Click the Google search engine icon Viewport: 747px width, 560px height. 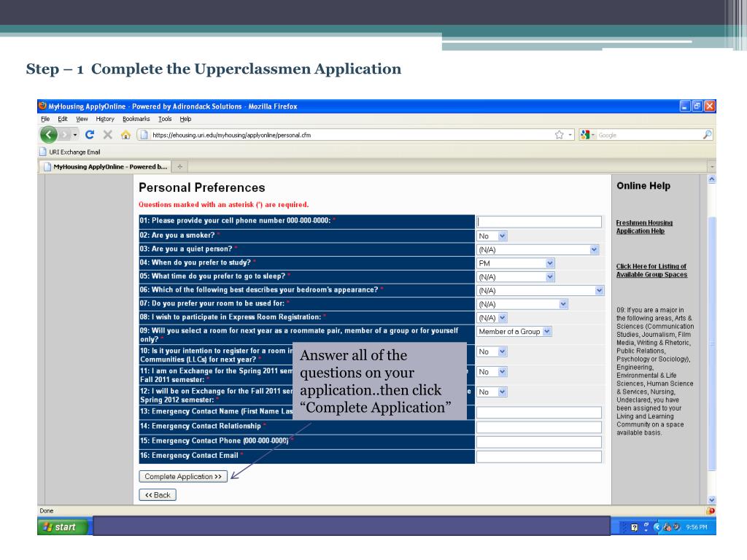tap(585, 135)
